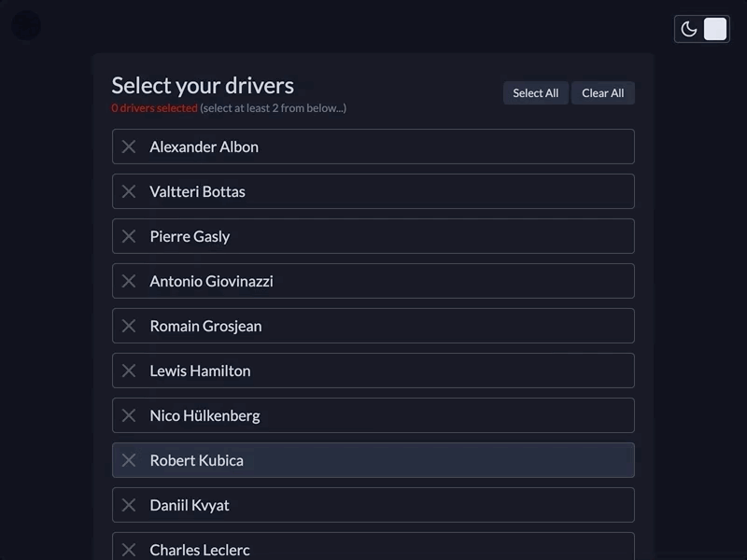This screenshot has height=560, width=747.
Task: Click the X icon next to Valtteri Bottas
Action: click(129, 191)
